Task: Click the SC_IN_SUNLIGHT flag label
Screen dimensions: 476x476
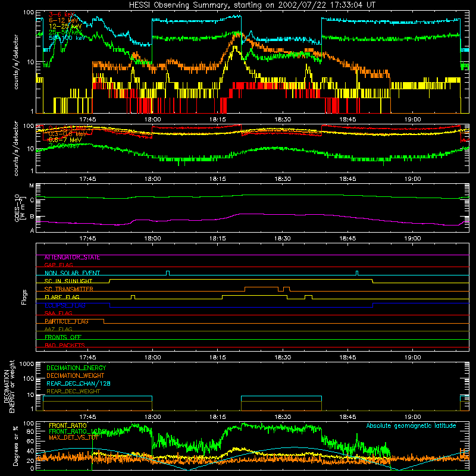Action: coord(68,281)
